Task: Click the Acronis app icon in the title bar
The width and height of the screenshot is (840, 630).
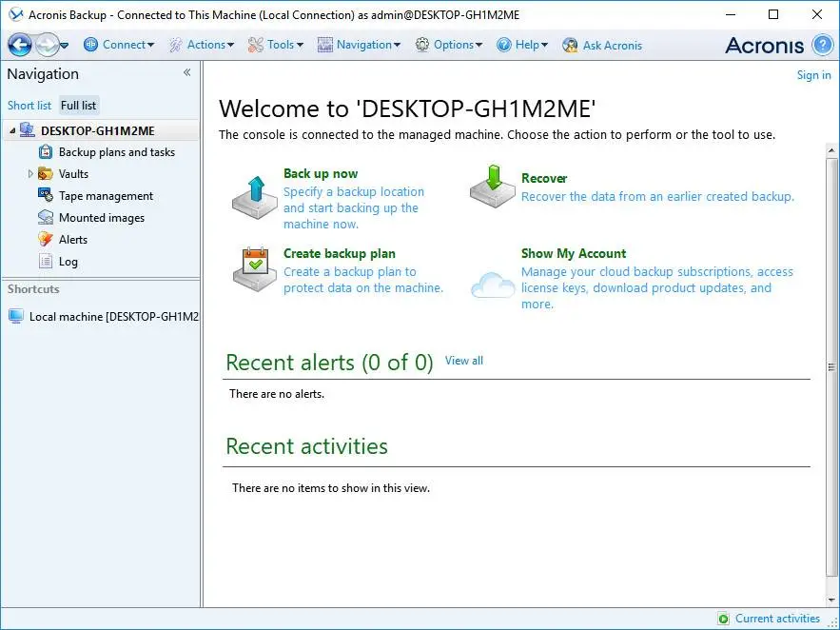Action: tap(15, 14)
